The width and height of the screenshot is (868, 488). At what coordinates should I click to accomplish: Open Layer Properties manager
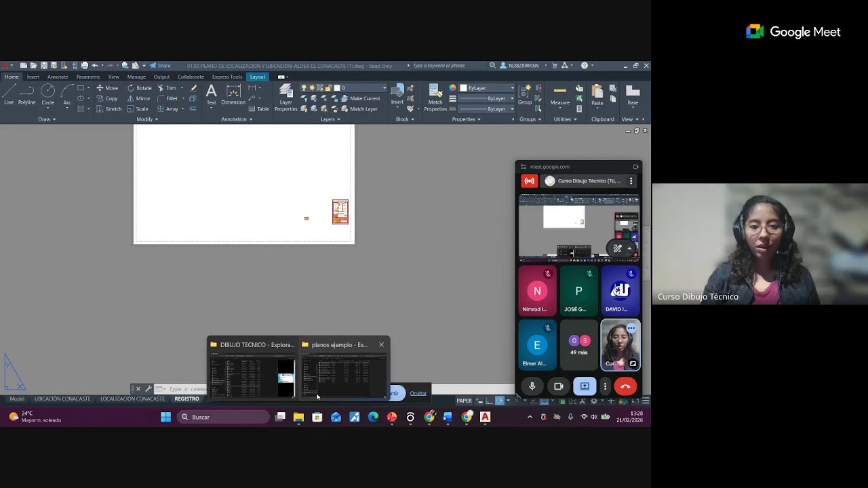285,98
